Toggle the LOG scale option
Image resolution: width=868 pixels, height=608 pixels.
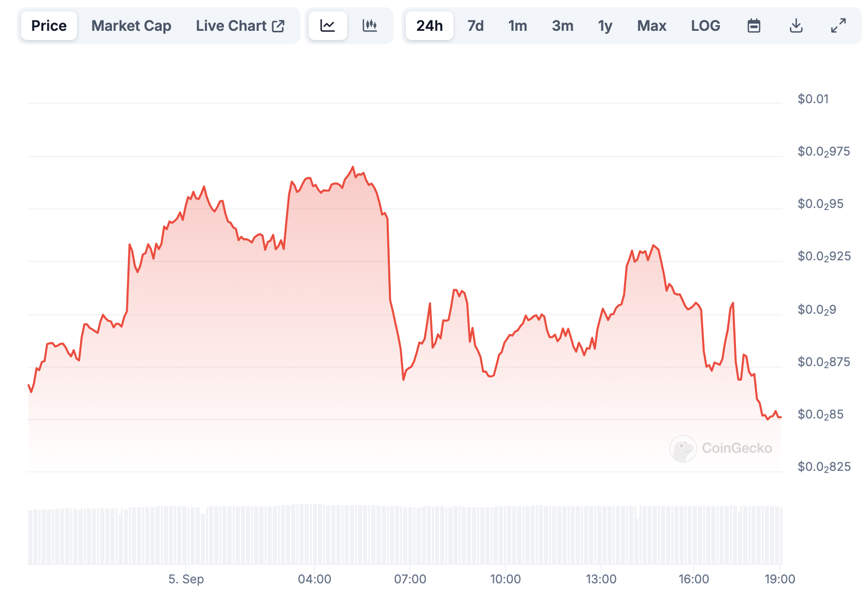click(705, 26)
